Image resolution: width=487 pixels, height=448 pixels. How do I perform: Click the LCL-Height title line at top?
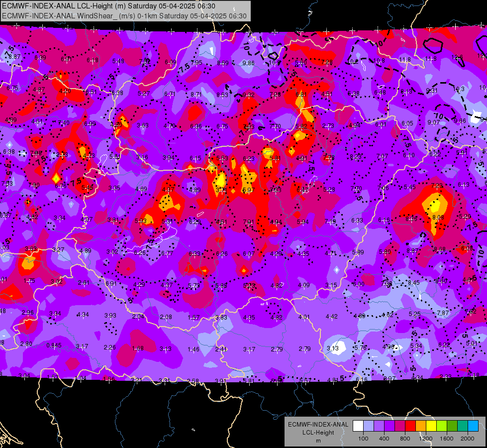click(x=108, y=6)
